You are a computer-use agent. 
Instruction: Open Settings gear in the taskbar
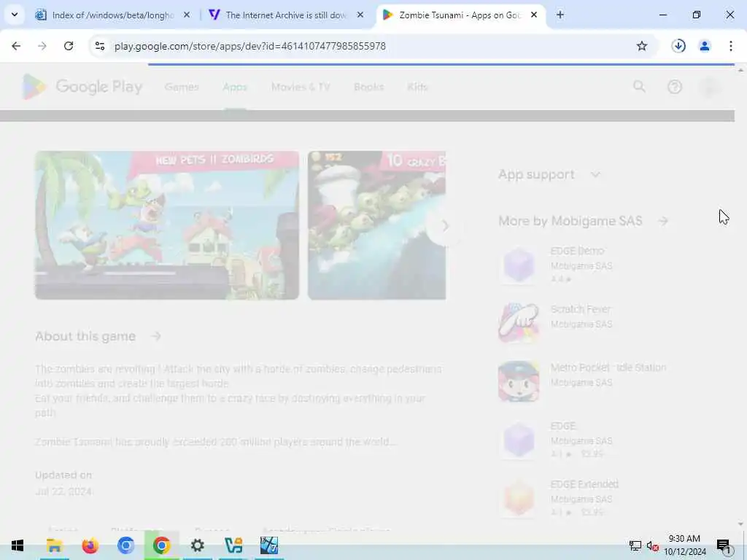pyautogui.click(x=197, y=545)
